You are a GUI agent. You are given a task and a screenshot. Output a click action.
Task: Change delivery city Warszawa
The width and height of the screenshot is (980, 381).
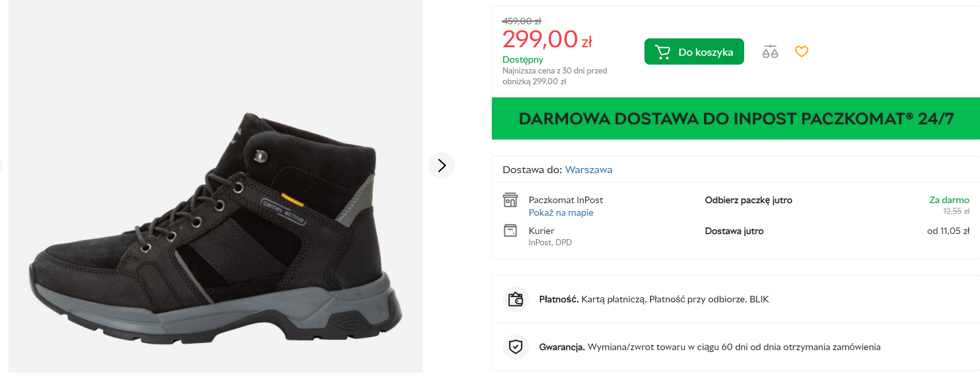click(588, 170)
